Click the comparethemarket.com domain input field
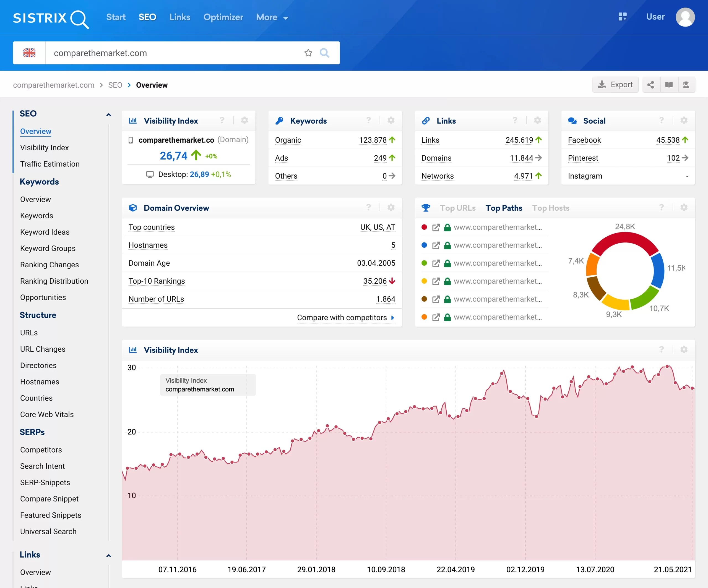The image size is (708, 588). 172,53
